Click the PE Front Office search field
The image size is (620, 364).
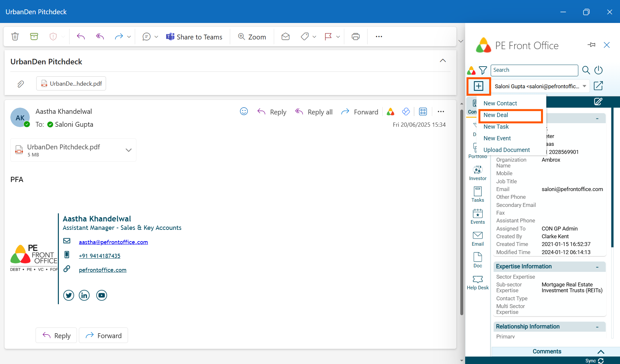coord(534,70)
